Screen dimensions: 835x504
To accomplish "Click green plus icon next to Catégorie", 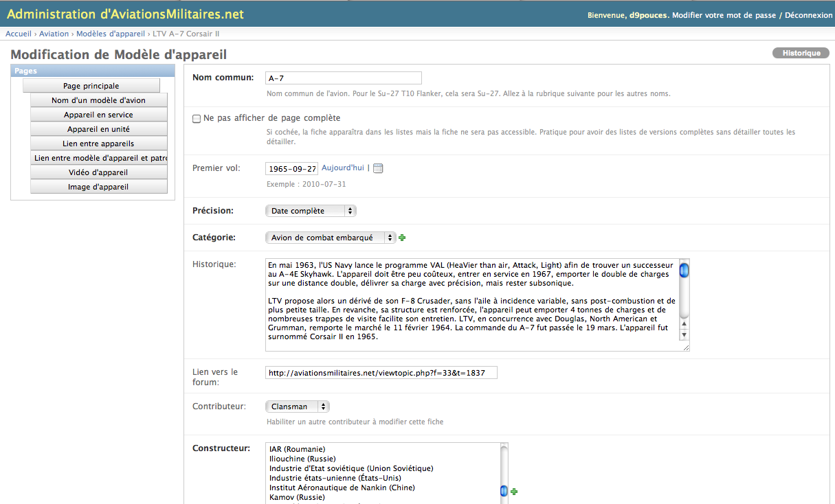I will coord(402,238).
